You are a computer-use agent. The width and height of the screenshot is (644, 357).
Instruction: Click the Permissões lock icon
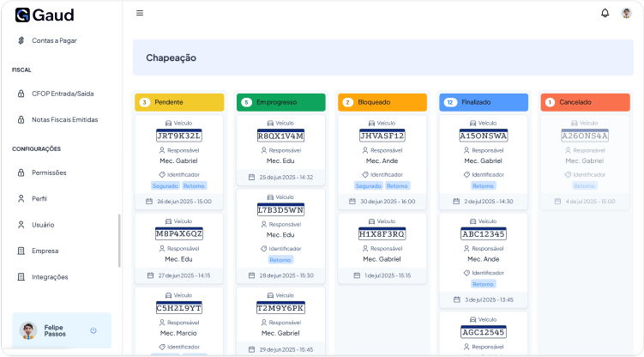21,172
